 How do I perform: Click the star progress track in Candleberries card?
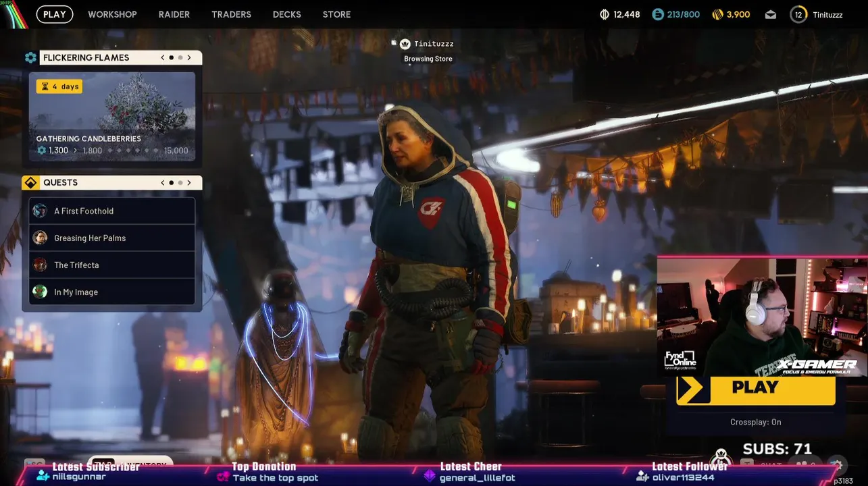133,151
